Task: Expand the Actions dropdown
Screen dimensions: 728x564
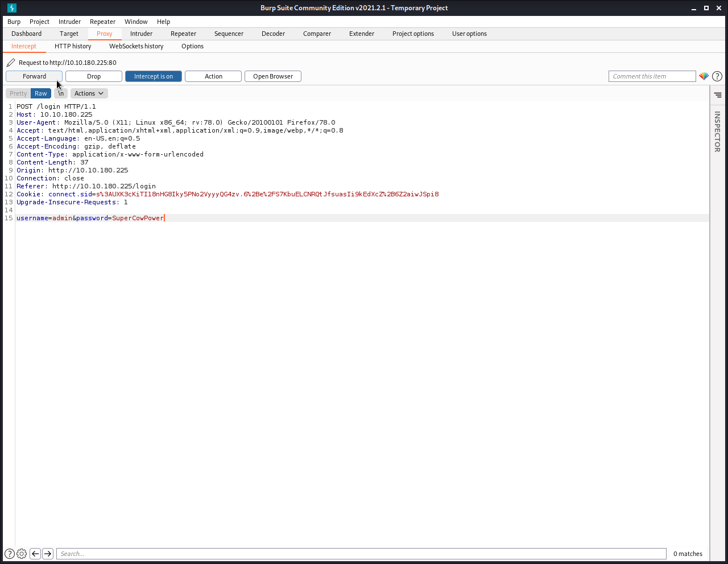Action: click(89, 93)
